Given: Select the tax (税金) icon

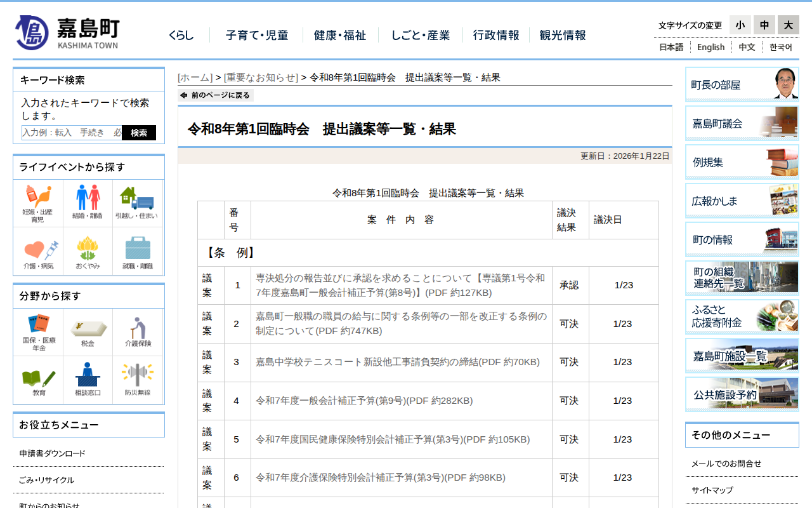Looking at the screenshot, I should pos(88,332).
